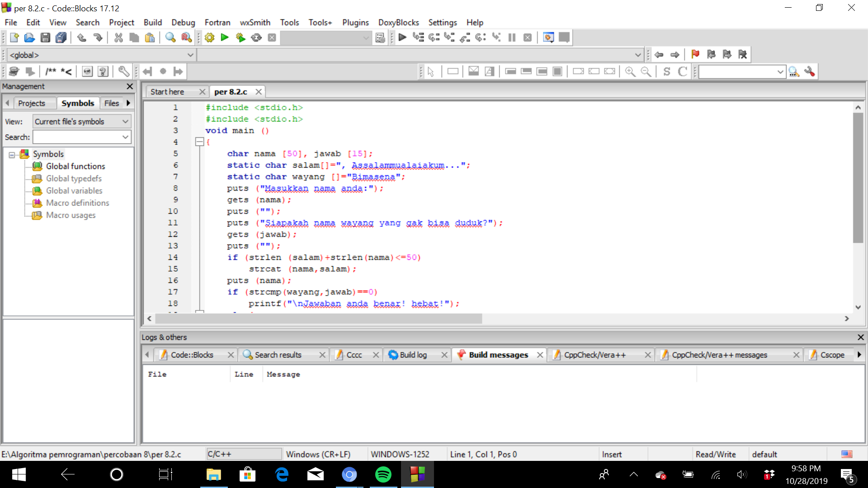Click the New file toolbar icon

click(x=14, y=38)
